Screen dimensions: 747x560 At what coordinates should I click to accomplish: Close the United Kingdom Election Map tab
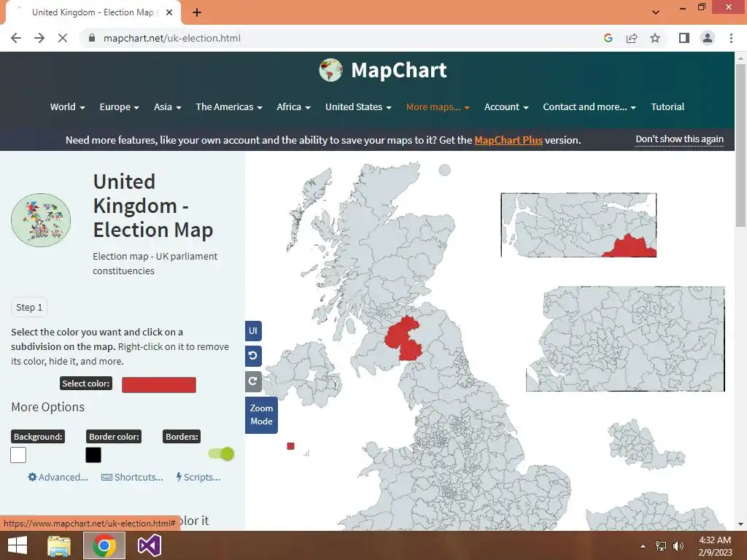coord(169,12)
